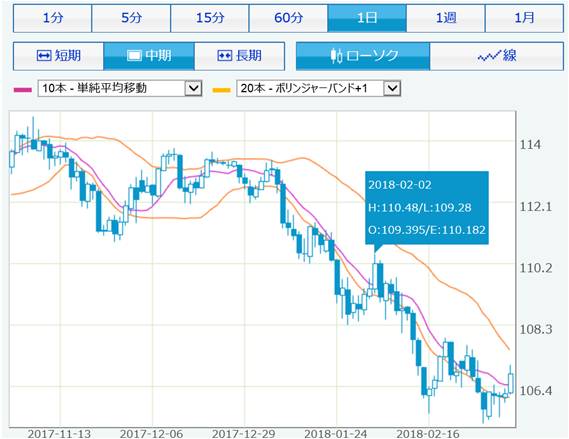Click the orange Bollinger band legend swatch
The height and width of the screenshot is (439, 569).
(221, 90)
